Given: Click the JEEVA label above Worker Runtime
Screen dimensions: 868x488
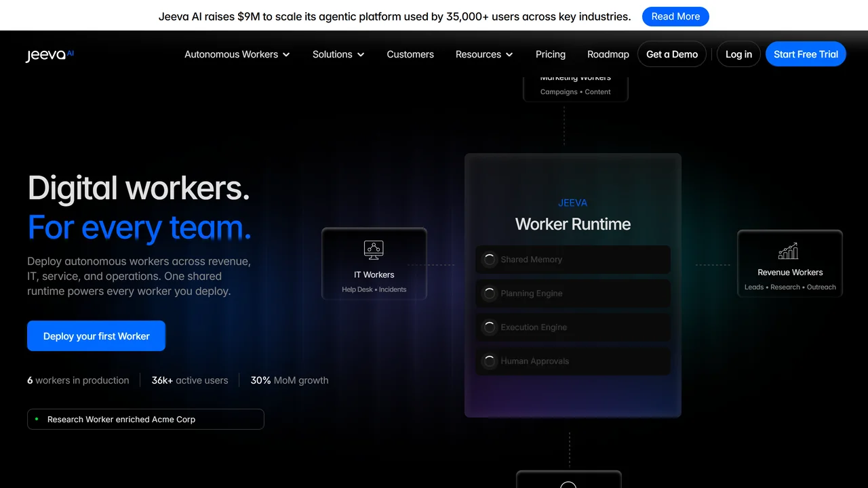Looking at the screenshot, I should click(x=573, y=203).
